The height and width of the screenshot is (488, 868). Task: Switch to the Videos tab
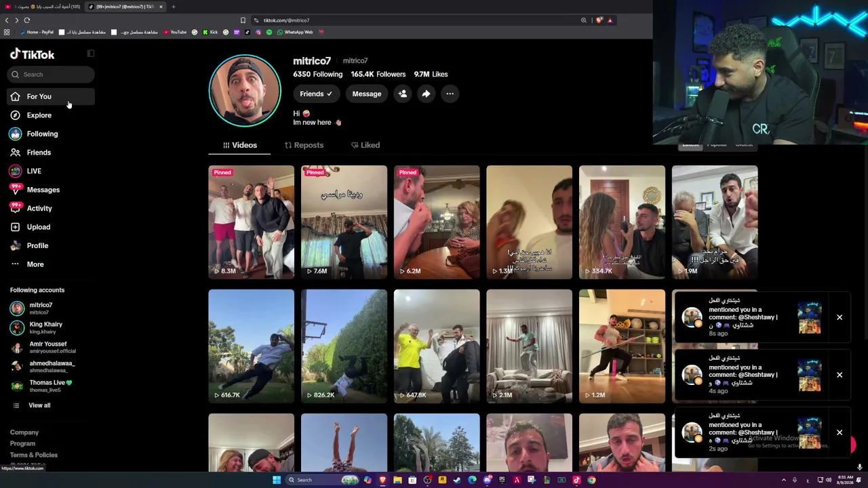click(239, 145)
